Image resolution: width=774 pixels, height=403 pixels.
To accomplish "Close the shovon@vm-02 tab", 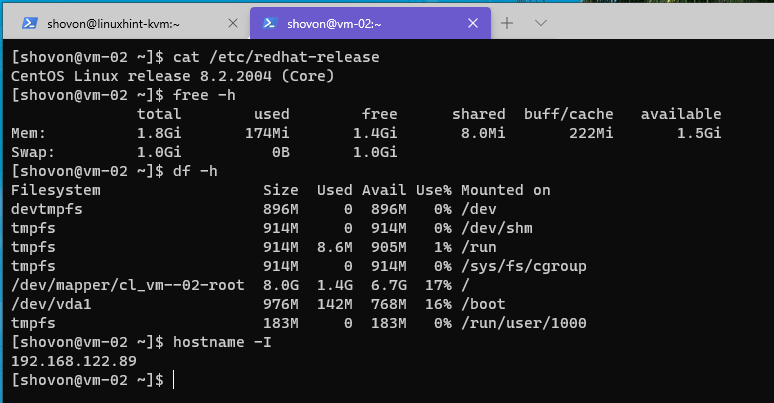I will (471, 22).
